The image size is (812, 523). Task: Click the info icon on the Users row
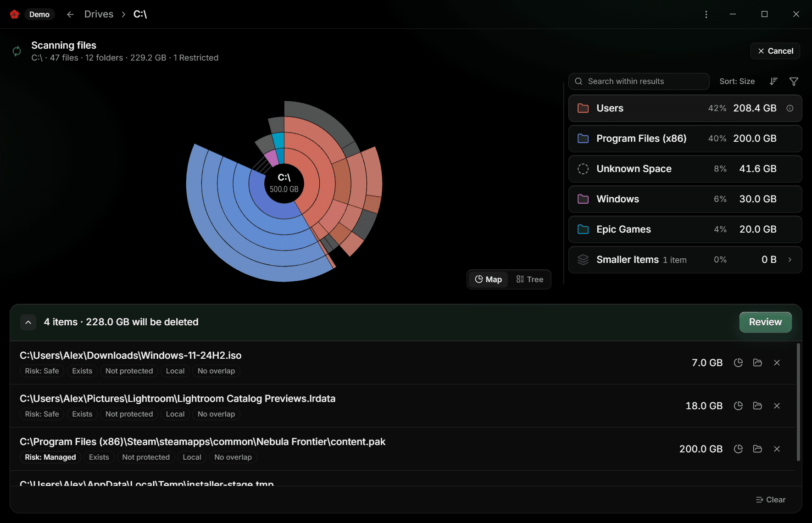click(x=790, y=108)
